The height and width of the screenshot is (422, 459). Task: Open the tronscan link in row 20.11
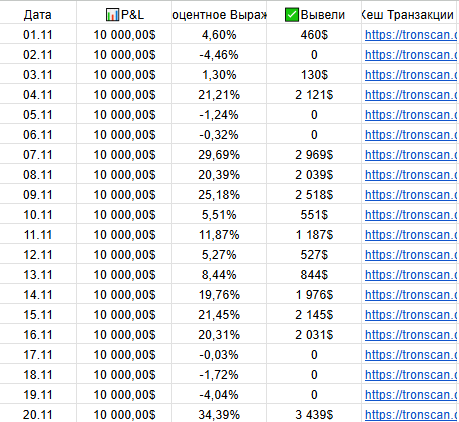[x=411, y=415]
